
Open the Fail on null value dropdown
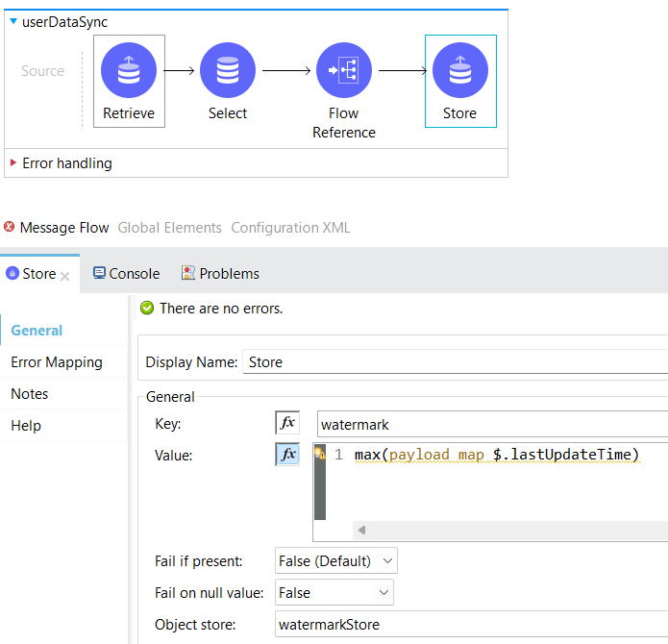pos(334,592)
